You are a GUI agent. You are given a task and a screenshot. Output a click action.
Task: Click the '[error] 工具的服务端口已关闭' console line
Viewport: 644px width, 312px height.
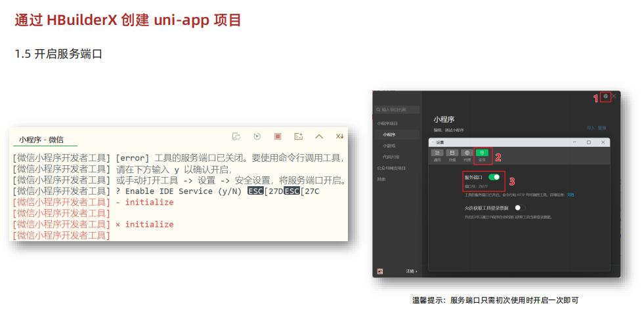pos(178,158)
